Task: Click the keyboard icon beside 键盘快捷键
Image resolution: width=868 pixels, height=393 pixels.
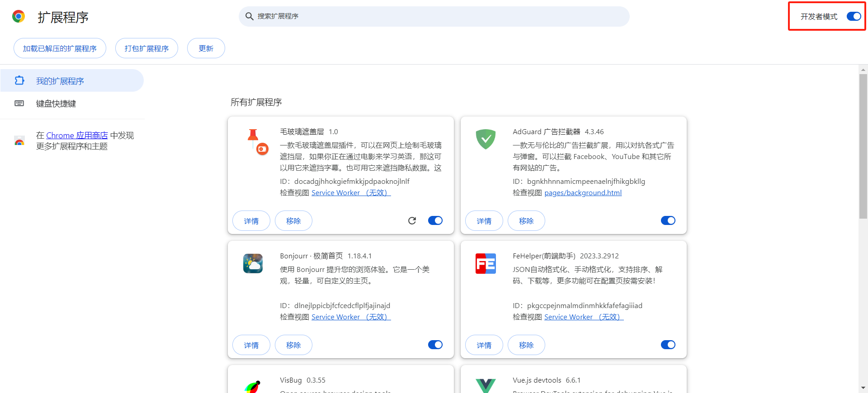Action: pos(19,103)
